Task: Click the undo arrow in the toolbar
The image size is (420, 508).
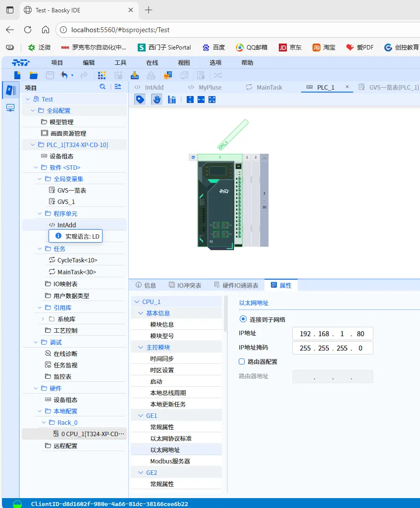Action: 64,75
